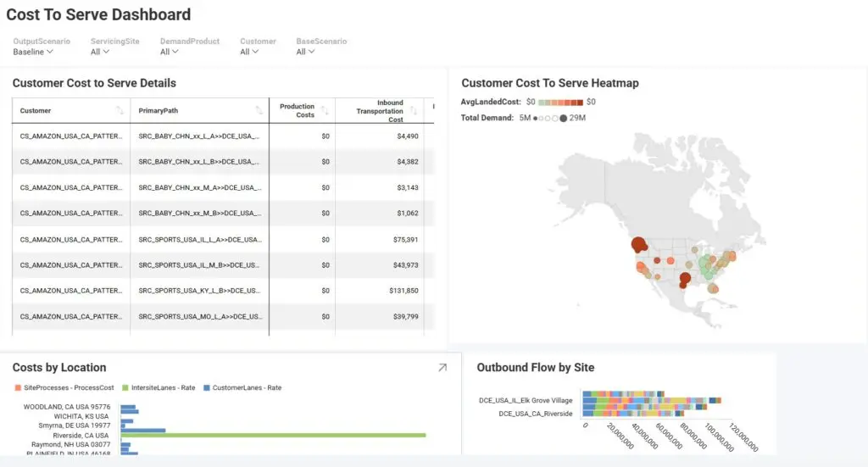Open the ServicingSite filter dropdown
868x467 pixels.
[x=100, y=52]
